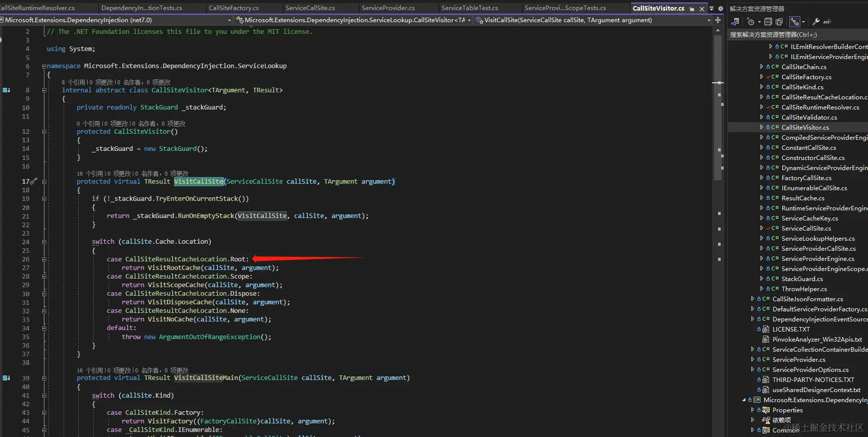Image resolution: width=868 pixels, height=437 pixels.
Task: Open pending changes filter dropdown arrow
Action: click(759, 22)
